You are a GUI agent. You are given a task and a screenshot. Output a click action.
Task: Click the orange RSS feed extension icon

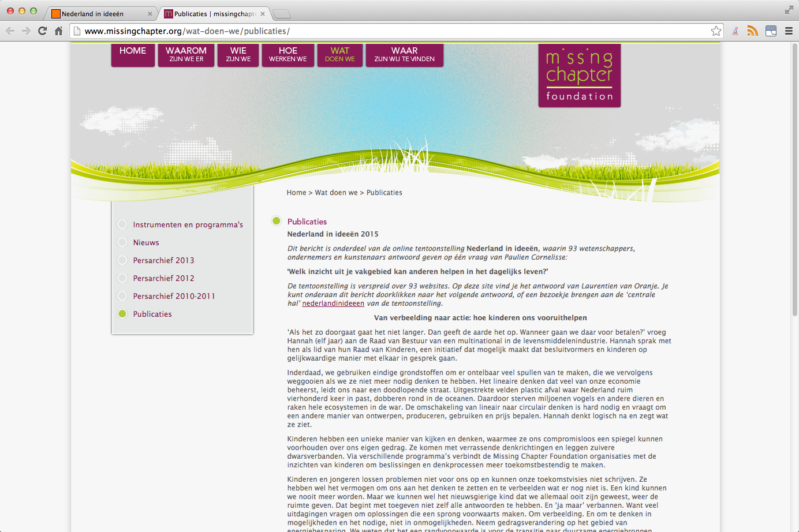[752, 31]
